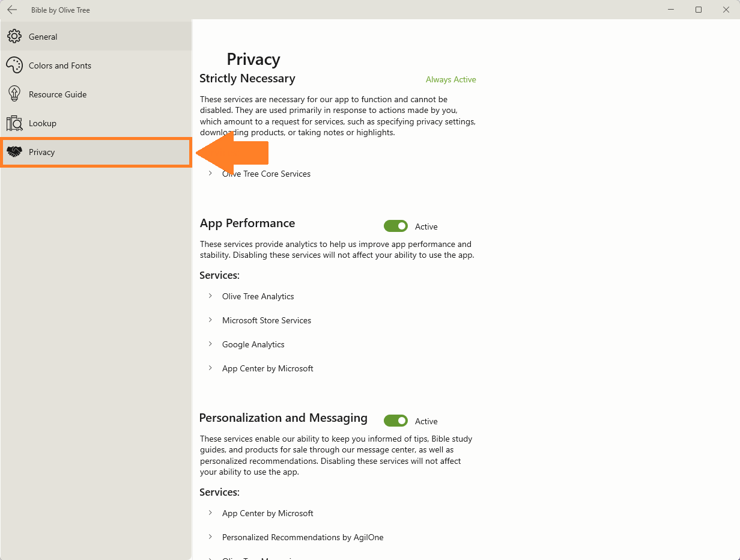The image size is (740, 560).
Task: Click the General gear icon
Action: click(14, 37)
